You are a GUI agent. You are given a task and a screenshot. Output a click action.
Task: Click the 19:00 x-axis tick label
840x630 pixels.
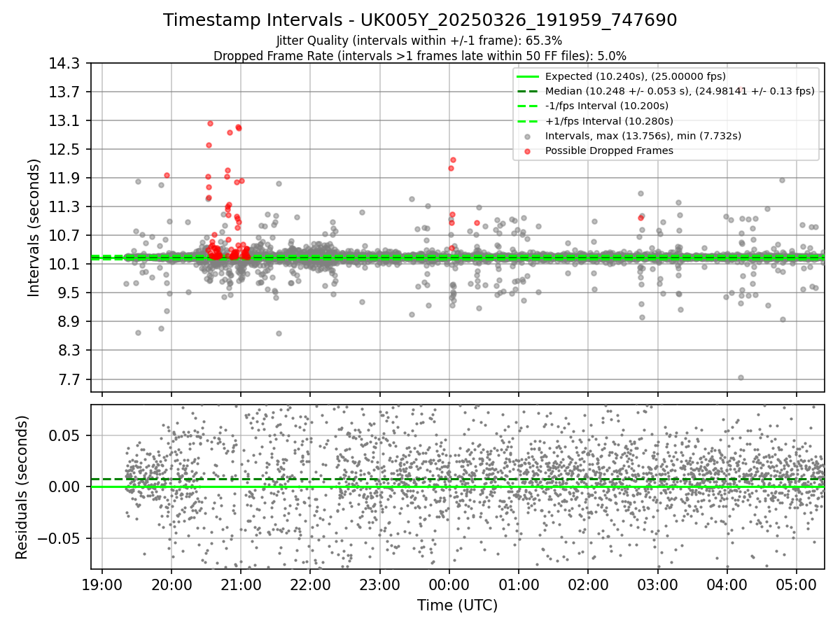tap(102, 584)
